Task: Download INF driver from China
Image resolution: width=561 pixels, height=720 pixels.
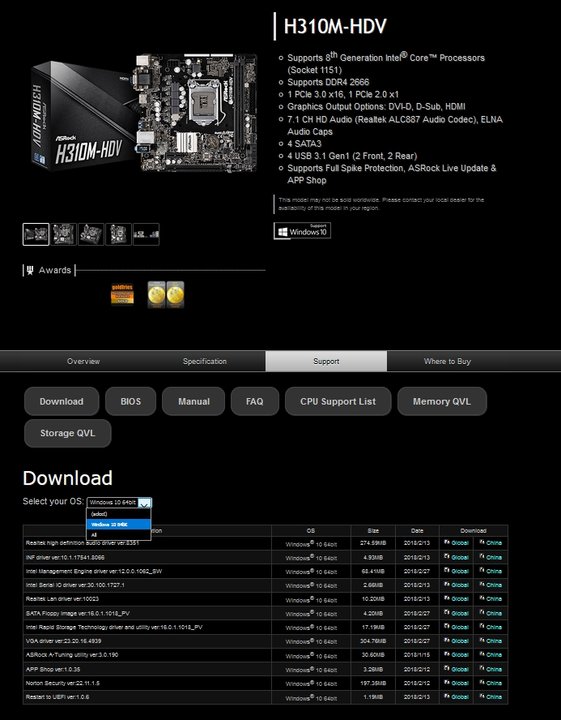Action: point(491,557)
